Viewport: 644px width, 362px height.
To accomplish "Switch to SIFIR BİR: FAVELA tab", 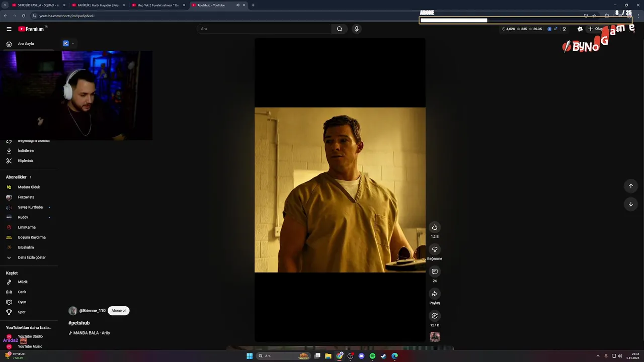I will 38,5.
